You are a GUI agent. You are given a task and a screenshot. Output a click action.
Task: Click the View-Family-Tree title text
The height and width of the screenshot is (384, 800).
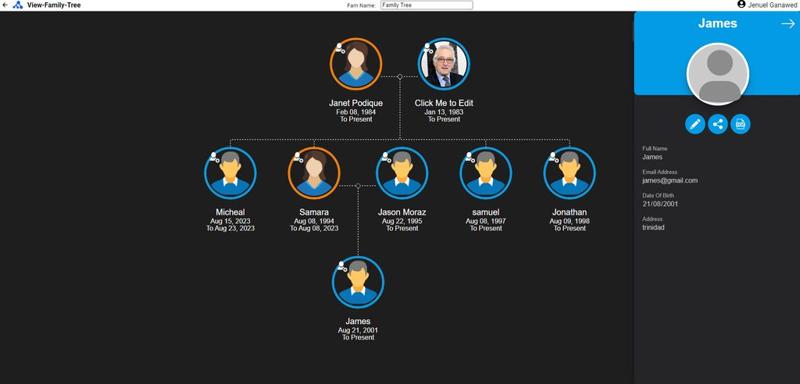(x=54, y=5)
